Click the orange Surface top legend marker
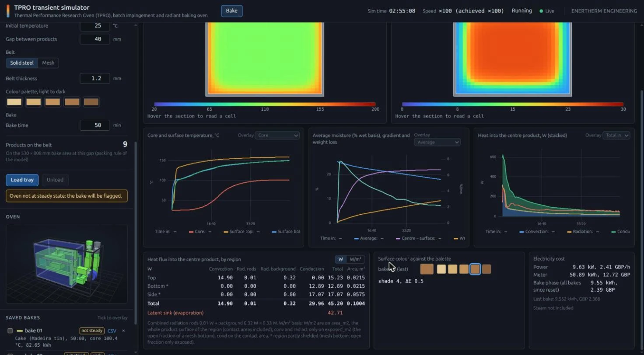644x355 pixels. [x=226, y=232]
